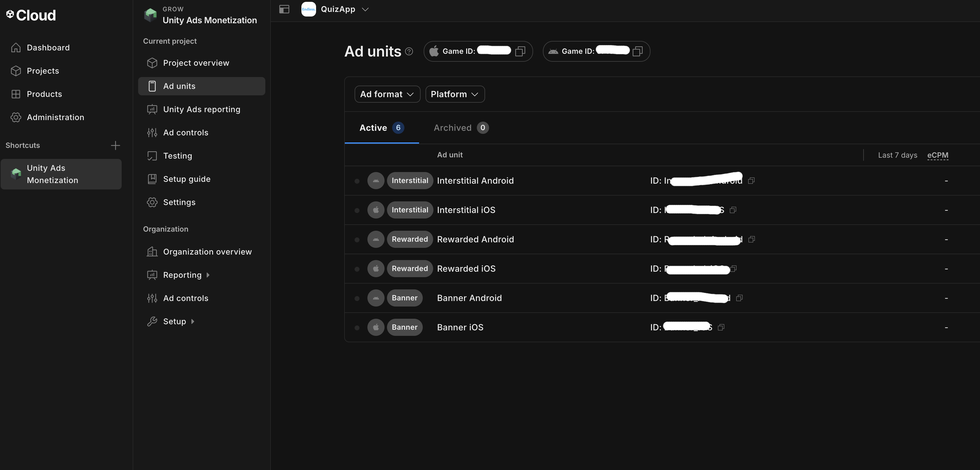Open QuizApp project switcher dropdown
Screen dimensions: 980x470
tap(365, 9)
